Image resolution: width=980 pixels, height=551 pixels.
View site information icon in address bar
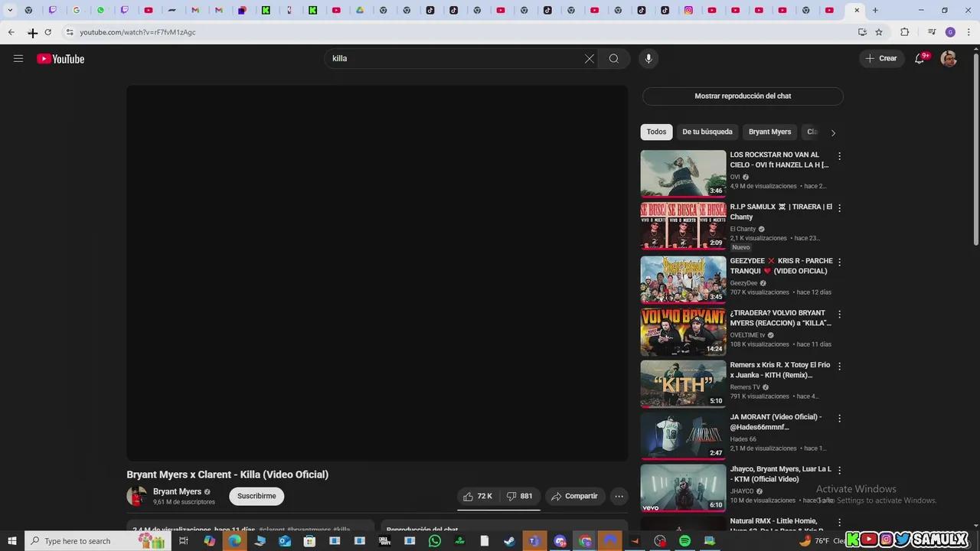click(x=70, y=32)
